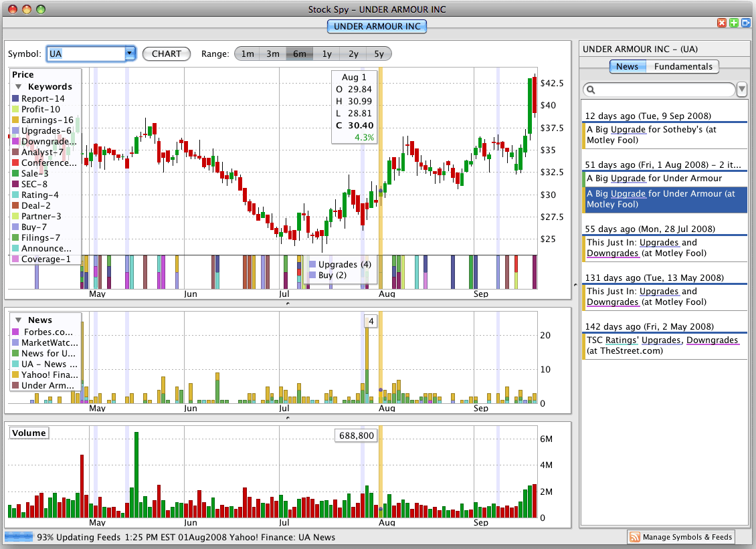Open 28 Jul 'This Just In: Upgrades and Downgrades'
This screenshot has width=756, height=549.
coord(665,247)
